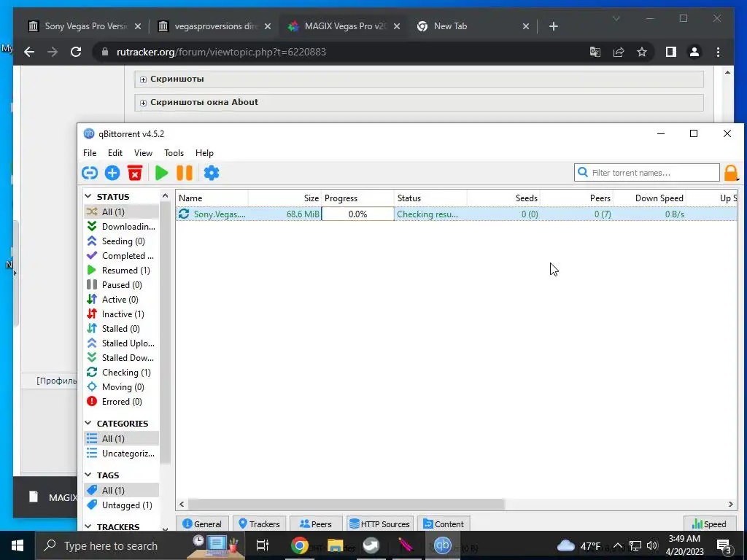Select the Stalled Downloading filter
Screen dimensions: 747x560
click(122, 358)
